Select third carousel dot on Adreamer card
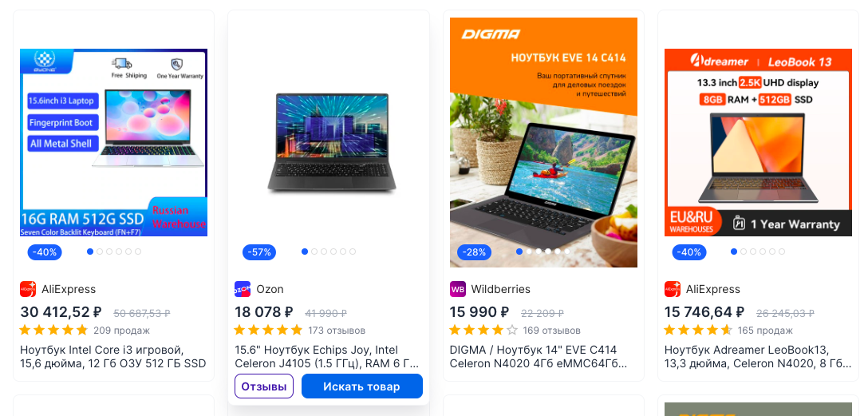Screen dimensions: 868x416 (x=753, y=252)
